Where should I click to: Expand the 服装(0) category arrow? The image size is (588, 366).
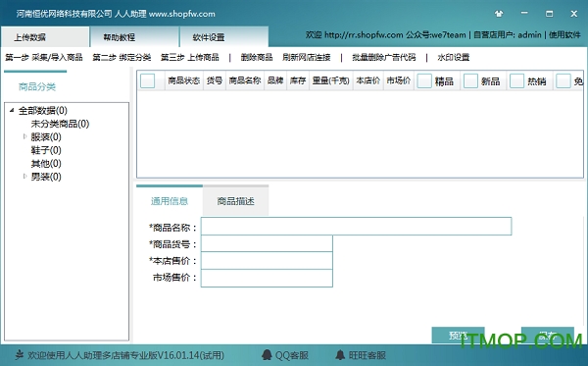(x=24, y=136)
